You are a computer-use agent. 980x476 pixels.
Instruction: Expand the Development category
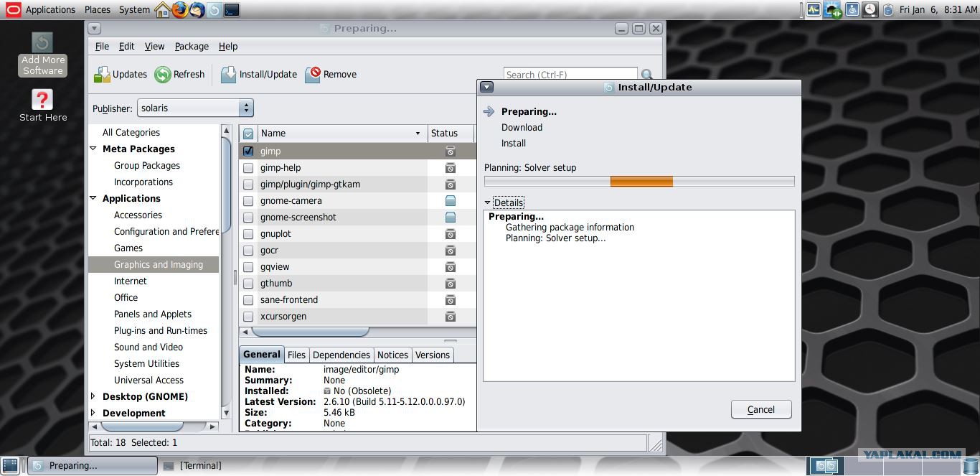[x=93, y=413]
